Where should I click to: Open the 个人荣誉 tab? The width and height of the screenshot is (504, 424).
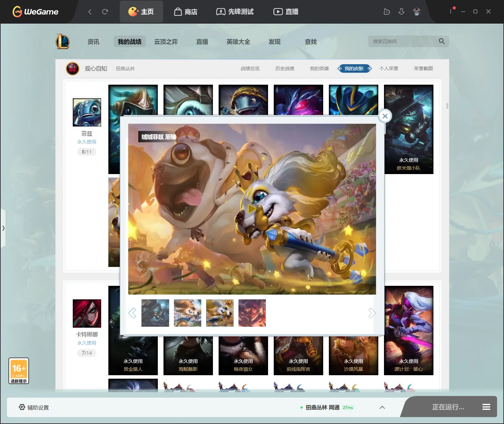pyautogui.click(x=389, y=68)
